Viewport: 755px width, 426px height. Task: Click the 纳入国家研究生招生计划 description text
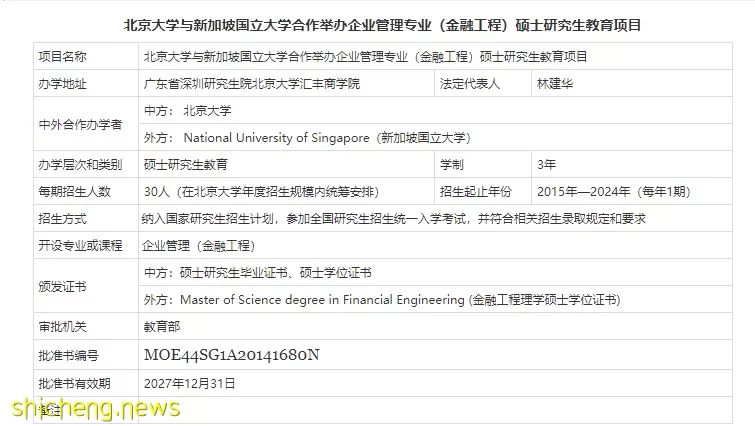click(393, 219)
